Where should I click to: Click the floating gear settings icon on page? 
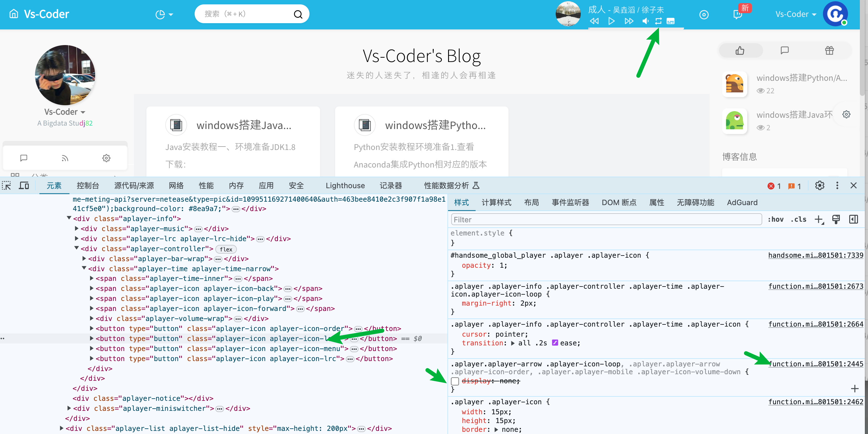(x=846, y=114)
